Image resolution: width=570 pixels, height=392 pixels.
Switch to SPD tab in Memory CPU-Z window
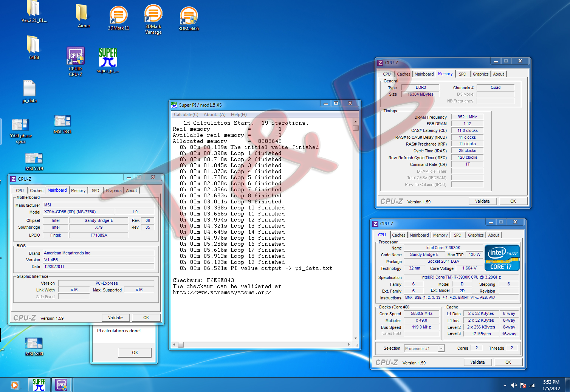tap(462, 74)
